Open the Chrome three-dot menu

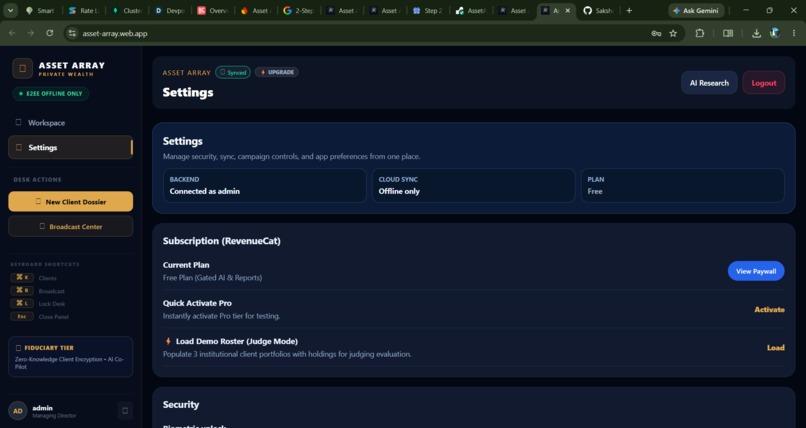793,33
